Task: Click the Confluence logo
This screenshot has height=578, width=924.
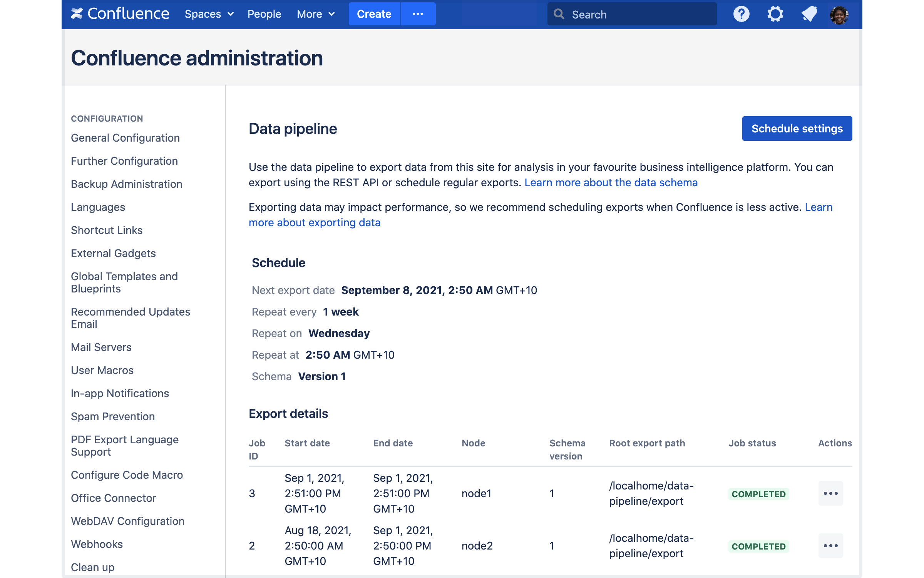Action: point(120,14)
